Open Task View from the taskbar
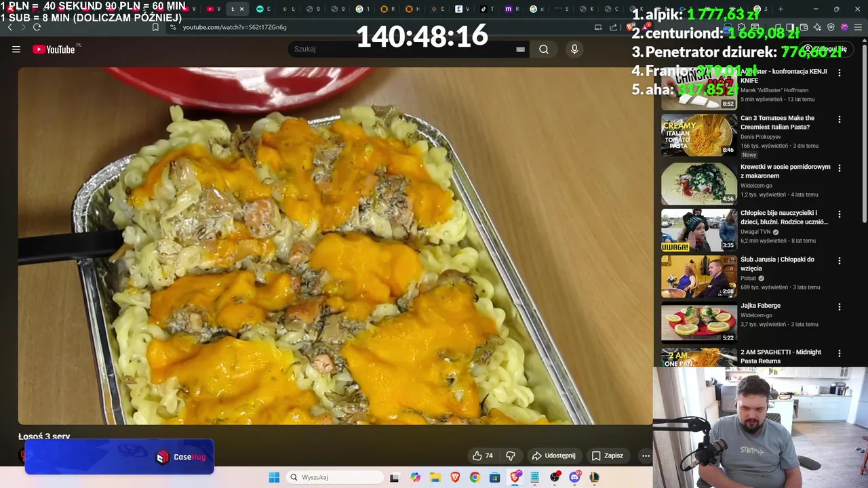This screenshot has height=488, width=868. [x=395, y=477]
